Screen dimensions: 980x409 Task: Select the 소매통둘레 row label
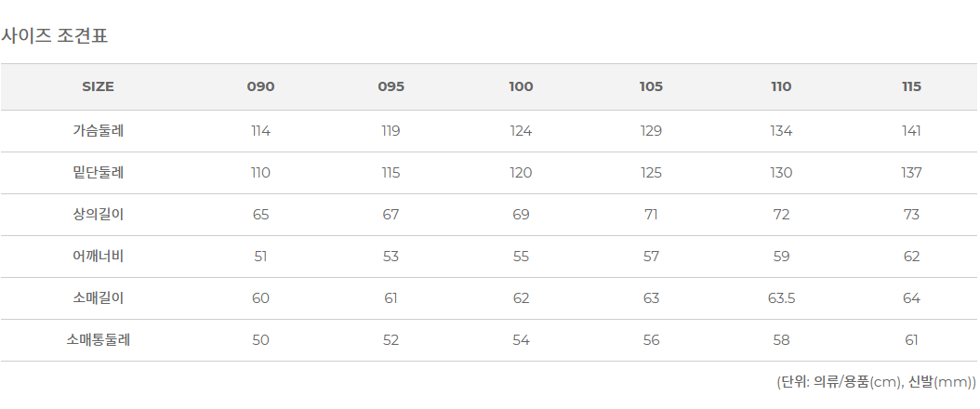pyautogui.click(x=98, y=340)
